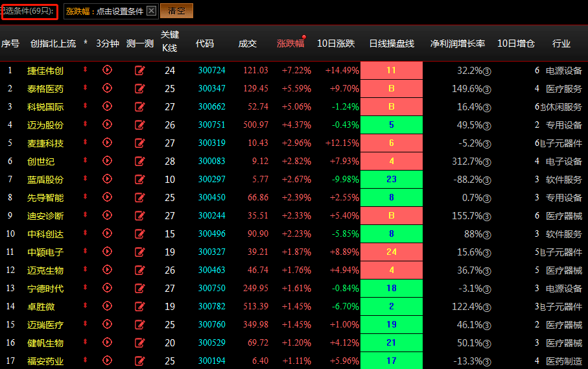588x369 pixels.
Task: Click the 序号 column header
Action: click(x=10, y=43)
